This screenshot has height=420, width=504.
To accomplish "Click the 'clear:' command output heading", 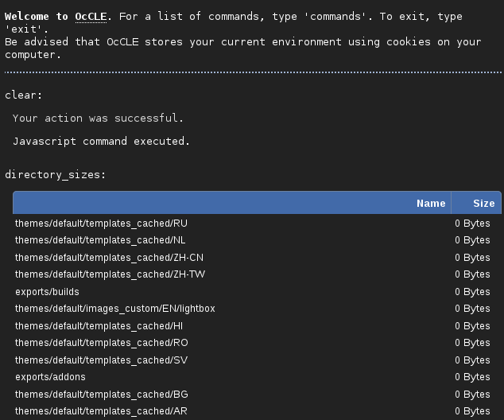I will pos(24,95).
